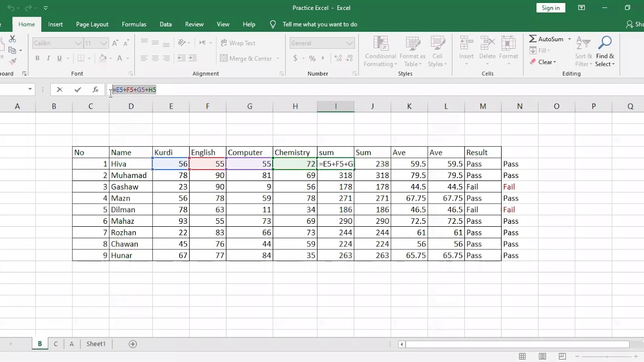Open the Calibri font name dropdown
The height and width of the screenshot is (362, 644).
pos(78,43)
